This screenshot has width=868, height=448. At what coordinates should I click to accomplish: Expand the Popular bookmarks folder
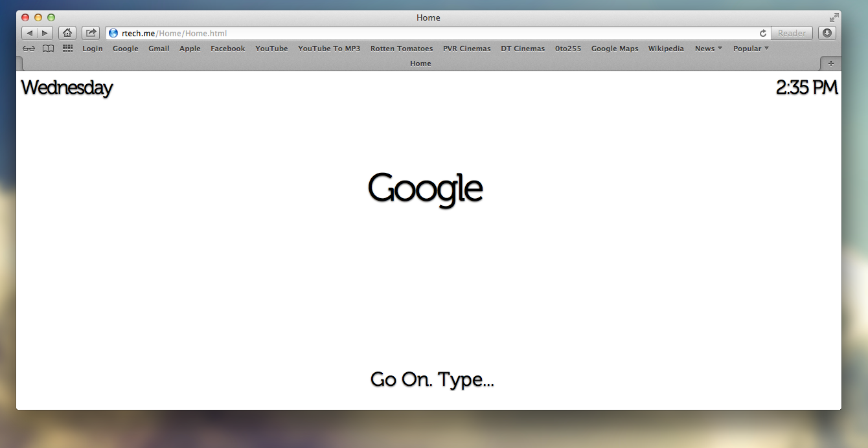(751, 49)
